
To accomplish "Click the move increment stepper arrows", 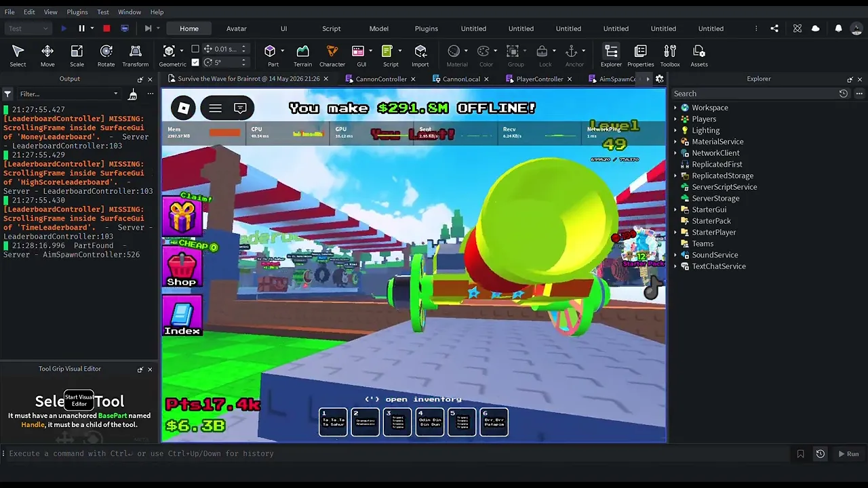I will coord(243,49).
